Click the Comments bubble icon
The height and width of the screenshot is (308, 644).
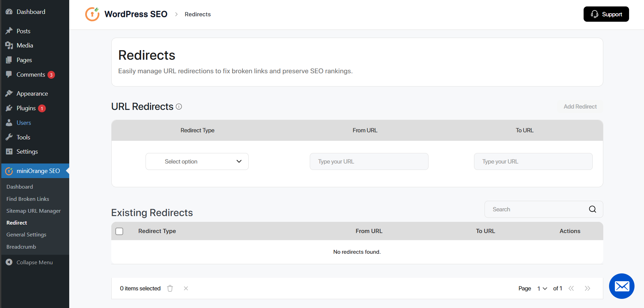9,75
